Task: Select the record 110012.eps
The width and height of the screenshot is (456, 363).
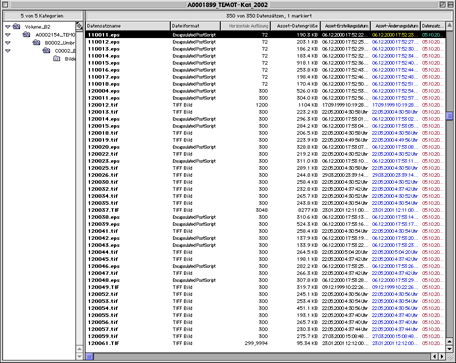Action: coord(265,42)
